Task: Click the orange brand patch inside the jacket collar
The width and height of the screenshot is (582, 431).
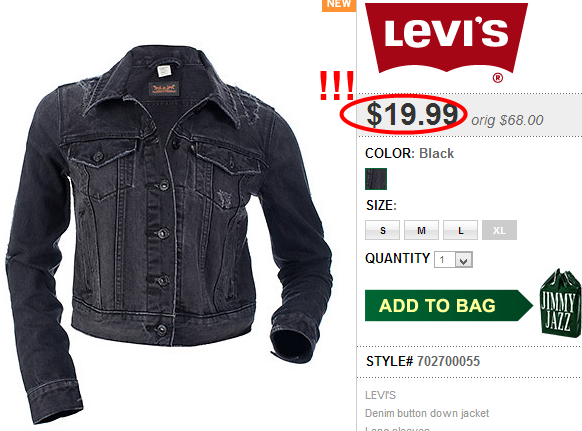Action: (164, 88)
